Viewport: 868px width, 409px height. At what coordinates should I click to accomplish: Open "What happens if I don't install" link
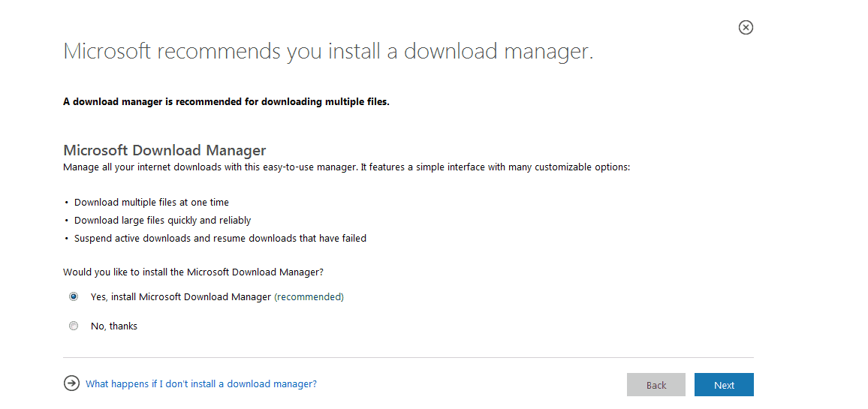(x=201, y=383)
